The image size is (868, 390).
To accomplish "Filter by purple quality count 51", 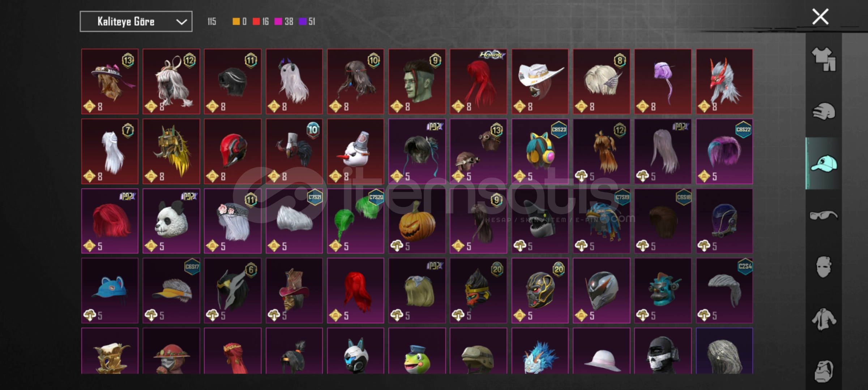I will click(307, 22).
